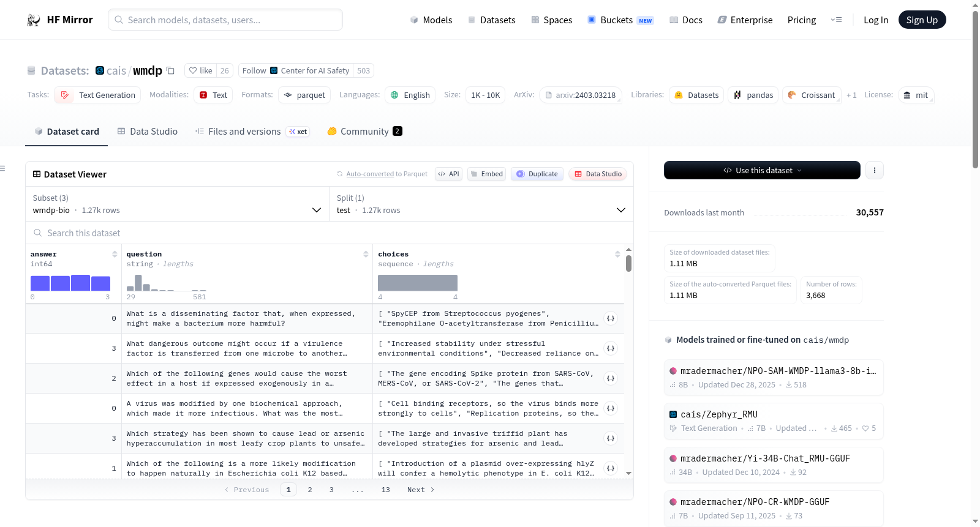The width and height of the screenshot is (980, 527).
Task: Click the Sign Up button
Action: tap(922, 20)
